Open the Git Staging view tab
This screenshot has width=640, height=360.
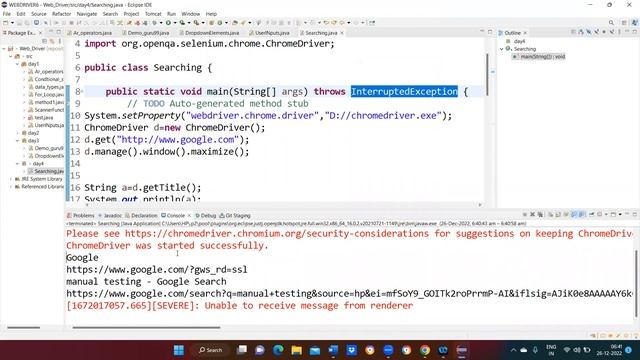point(235,216)
